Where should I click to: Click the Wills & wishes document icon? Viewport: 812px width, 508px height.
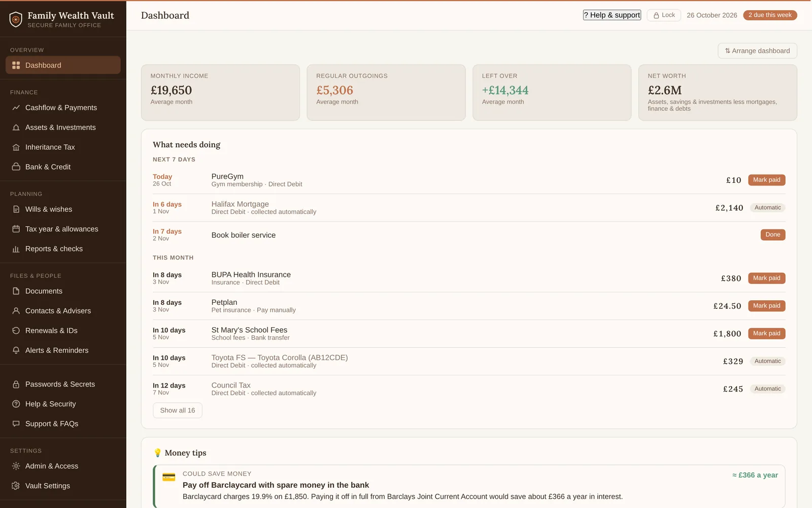16,209
